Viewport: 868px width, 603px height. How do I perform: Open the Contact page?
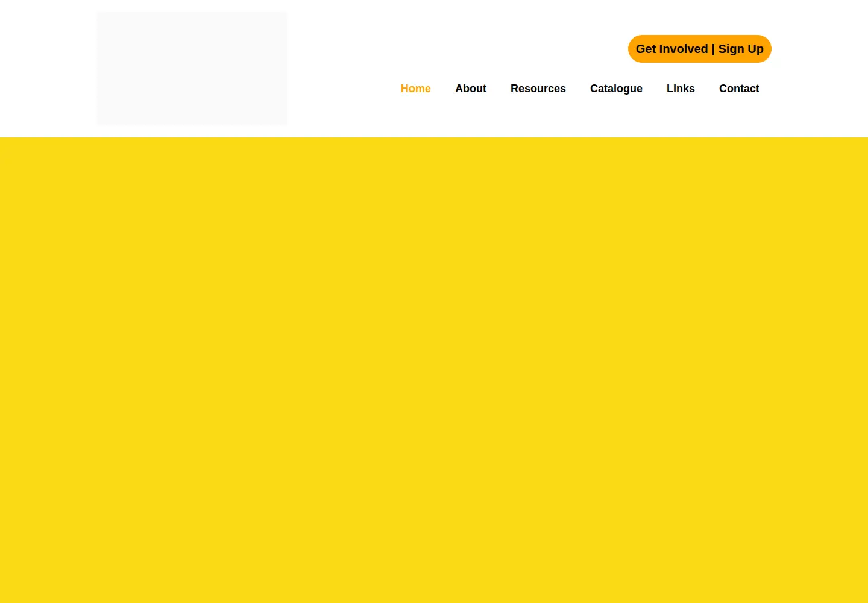739,89
